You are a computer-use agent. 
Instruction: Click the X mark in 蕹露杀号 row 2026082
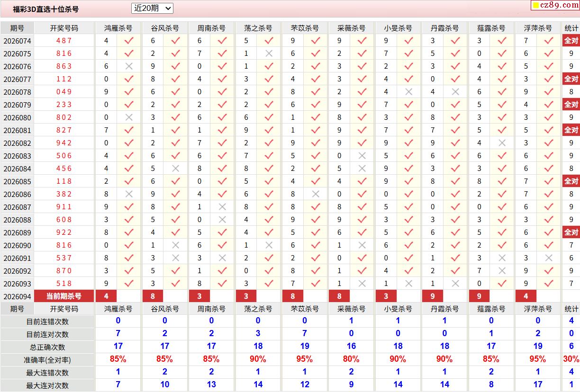coord(502,143)
